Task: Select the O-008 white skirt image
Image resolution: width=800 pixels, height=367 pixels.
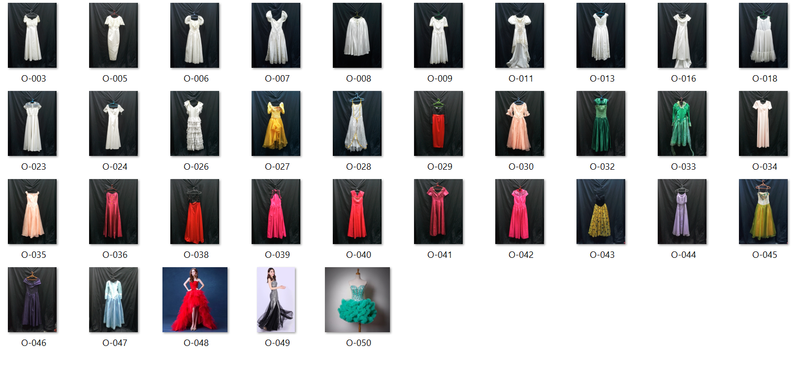Action: (357, 35)
